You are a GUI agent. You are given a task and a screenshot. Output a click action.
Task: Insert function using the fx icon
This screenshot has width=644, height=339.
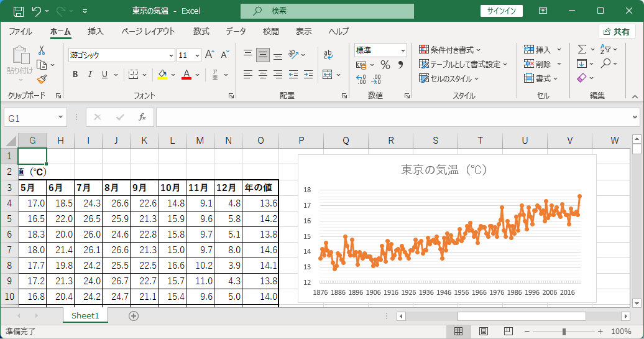click(x=142, y=118)
